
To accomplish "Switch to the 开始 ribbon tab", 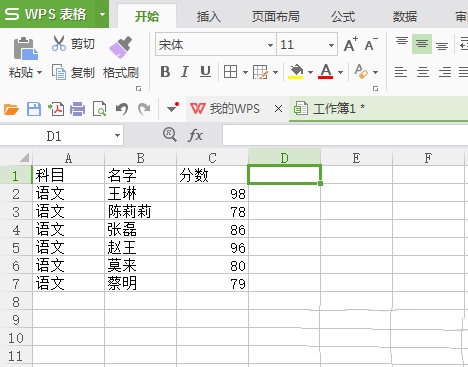I will [x=147, y=16].
